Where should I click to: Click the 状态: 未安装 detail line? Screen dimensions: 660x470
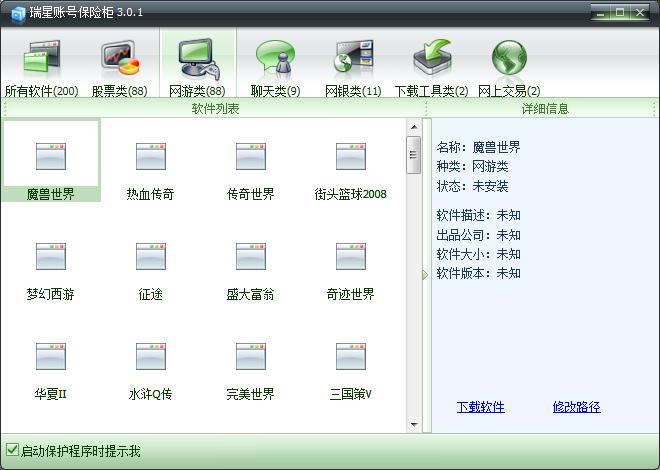click(x=472, y=186)
